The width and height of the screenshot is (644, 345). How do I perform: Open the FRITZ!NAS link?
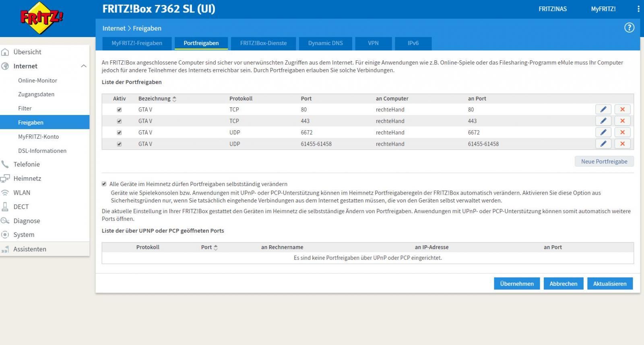point(553,9)
